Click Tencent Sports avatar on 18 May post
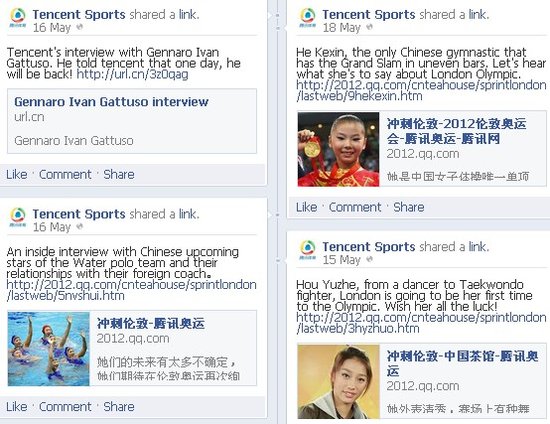The width and height of the screenshot is (550, 424). [307, 18]
